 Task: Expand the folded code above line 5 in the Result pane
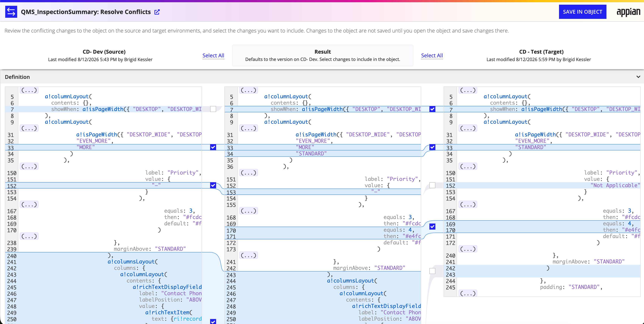tap(248, 90)
